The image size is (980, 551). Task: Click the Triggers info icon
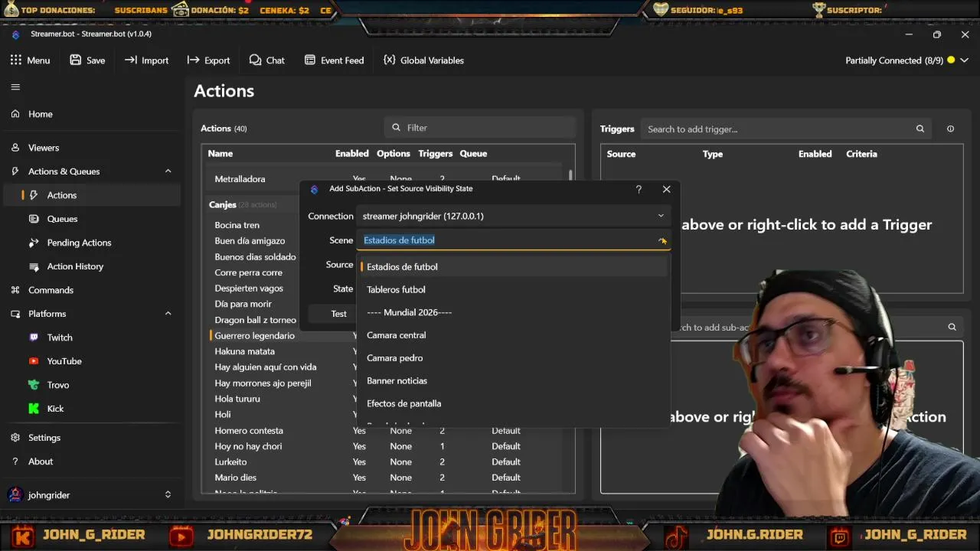click(950, 129)
